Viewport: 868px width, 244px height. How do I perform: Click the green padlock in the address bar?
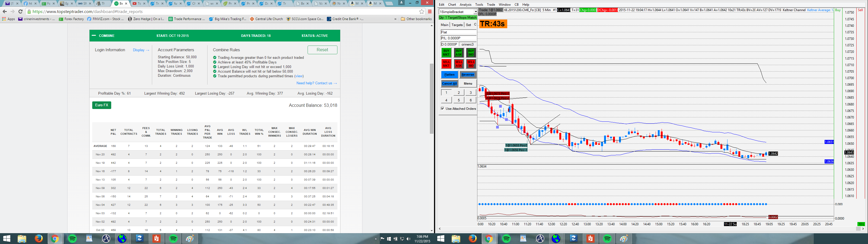click(x=29, y=11)
